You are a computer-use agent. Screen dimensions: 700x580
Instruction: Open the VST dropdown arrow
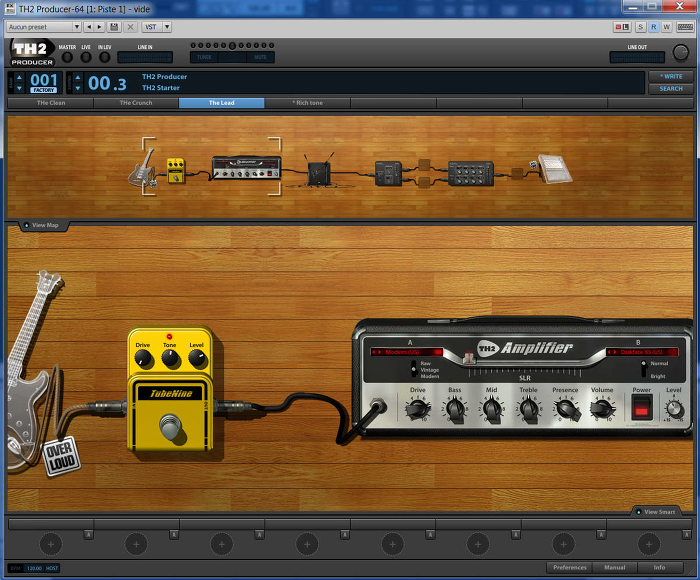(x=167, y=27)
